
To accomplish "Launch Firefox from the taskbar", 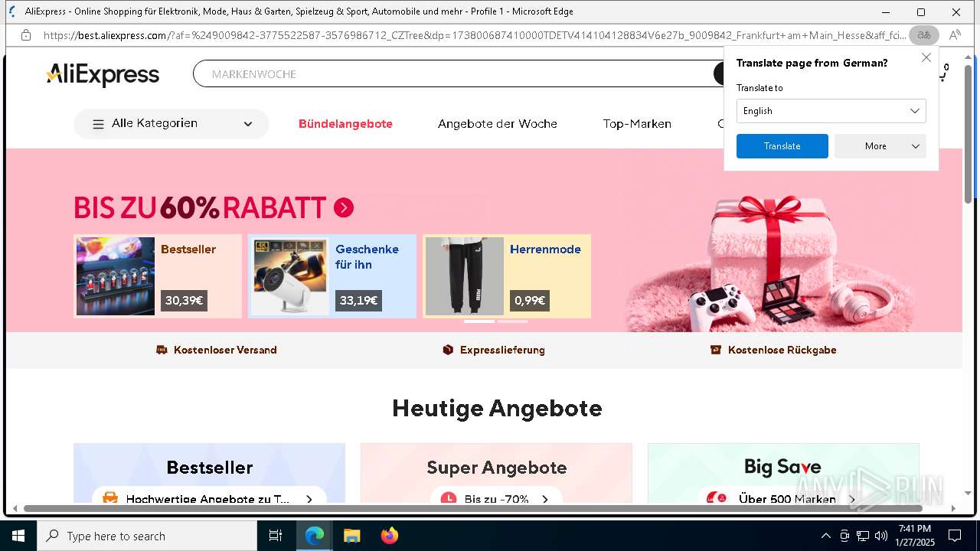I will [x=389, y=536].
